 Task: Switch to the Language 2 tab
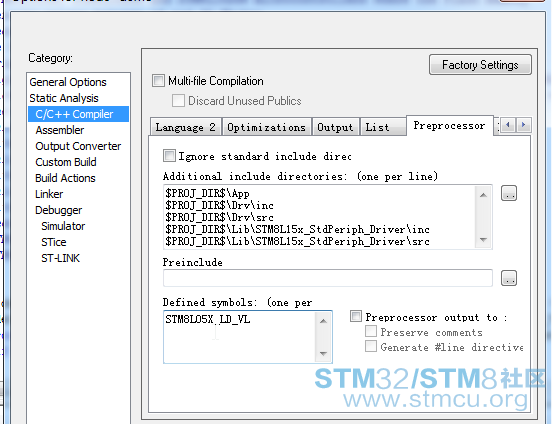[186, 127]
